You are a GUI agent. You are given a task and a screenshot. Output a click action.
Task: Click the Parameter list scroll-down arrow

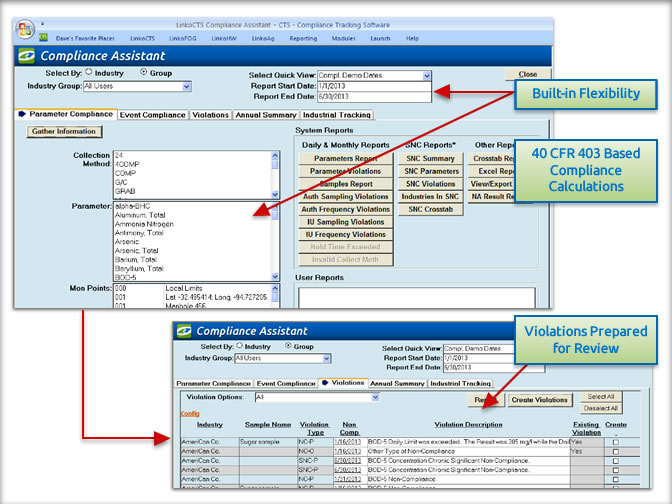[275, 277]
